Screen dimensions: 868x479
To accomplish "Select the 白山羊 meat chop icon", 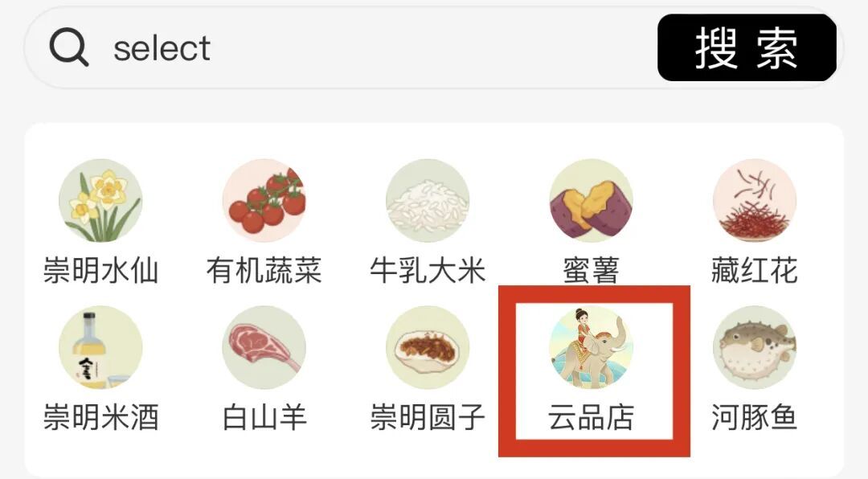I will (264, 347).
